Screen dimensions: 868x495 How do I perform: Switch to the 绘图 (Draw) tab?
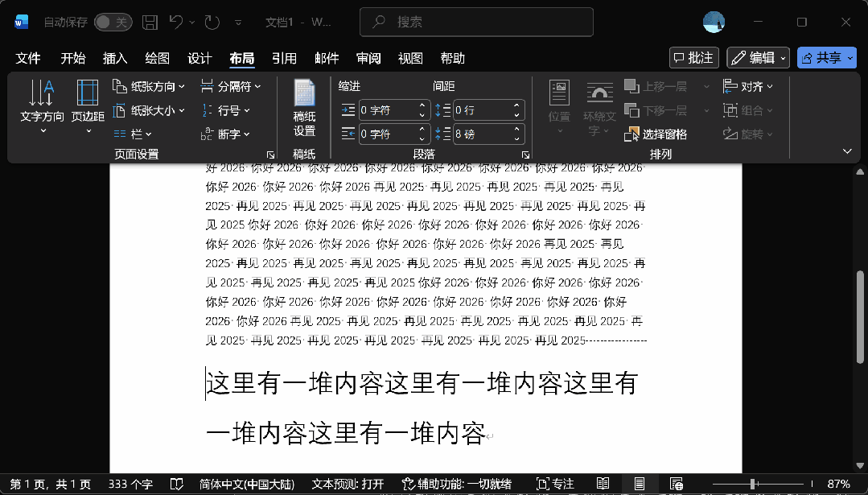coord(157,58)
